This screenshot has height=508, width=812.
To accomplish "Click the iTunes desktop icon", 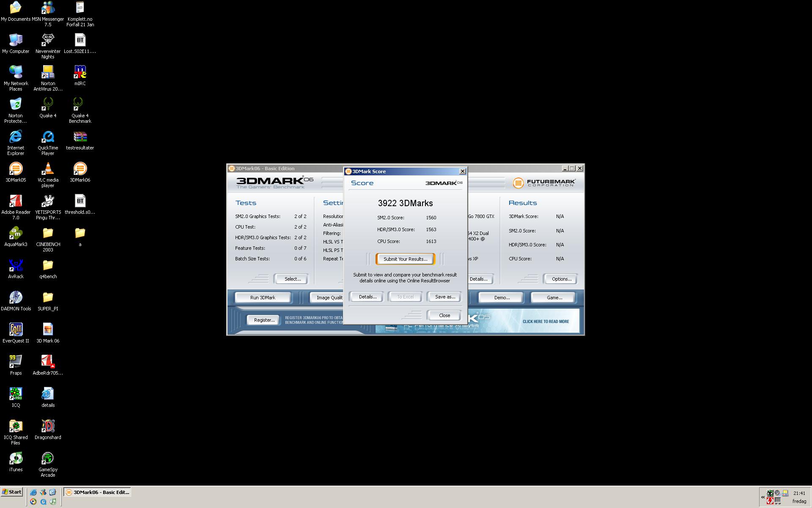I will 16,462.
